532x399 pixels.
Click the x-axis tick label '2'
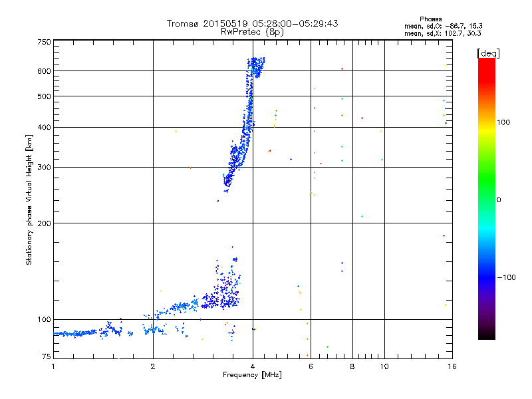pyautogui.click(x=153, y=366)
